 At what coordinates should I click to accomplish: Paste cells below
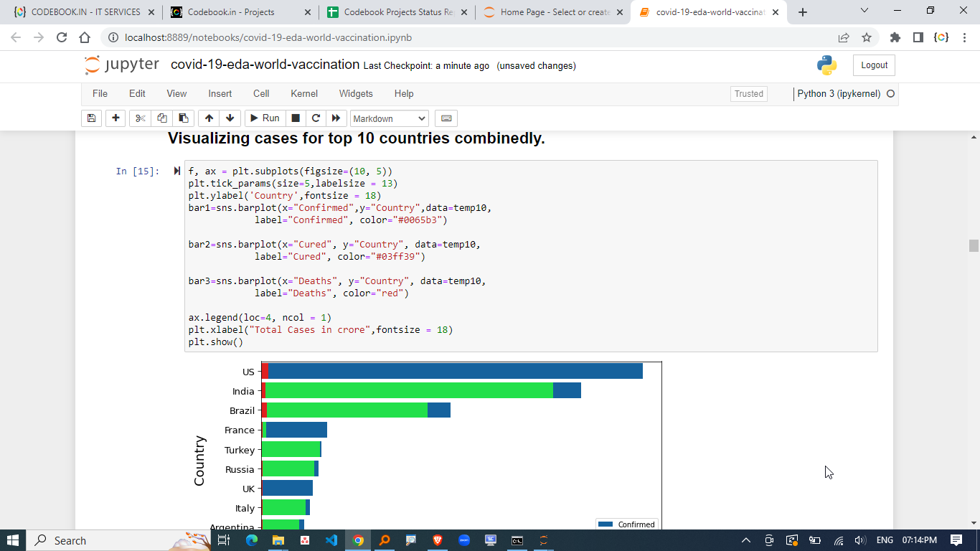(x=184, y=118)
